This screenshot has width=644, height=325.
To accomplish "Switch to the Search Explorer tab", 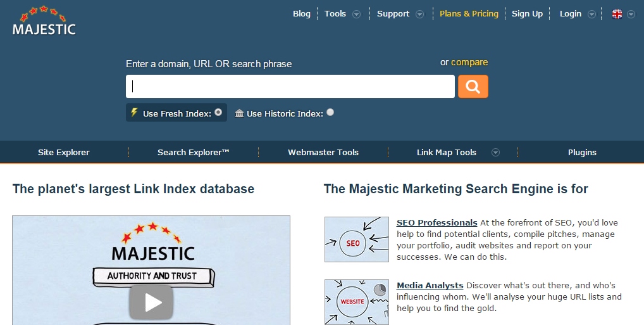I will pos(194,152).
